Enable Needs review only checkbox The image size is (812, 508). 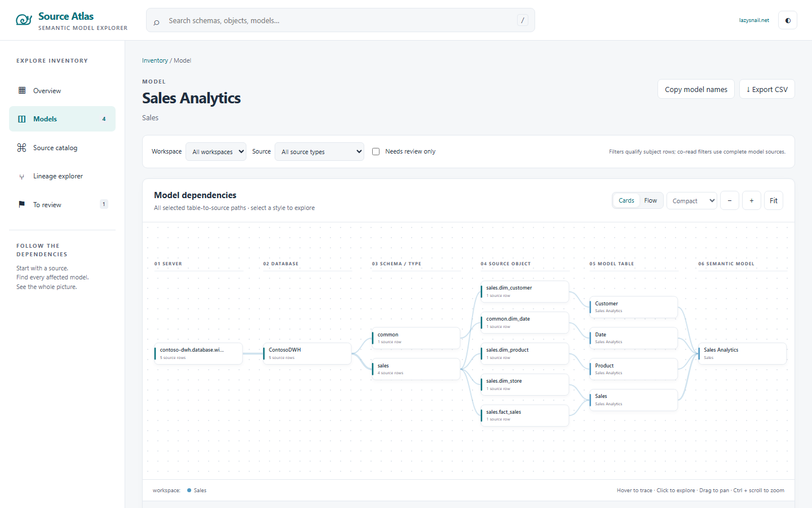376,151
